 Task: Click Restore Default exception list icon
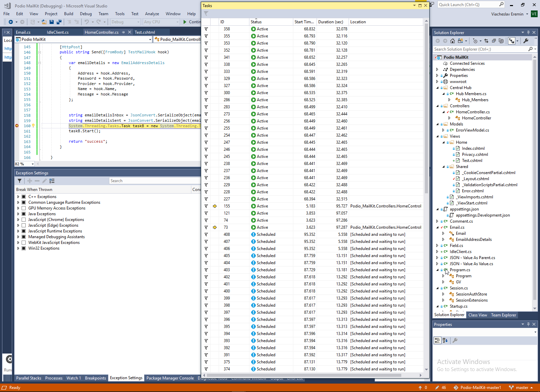52,181
